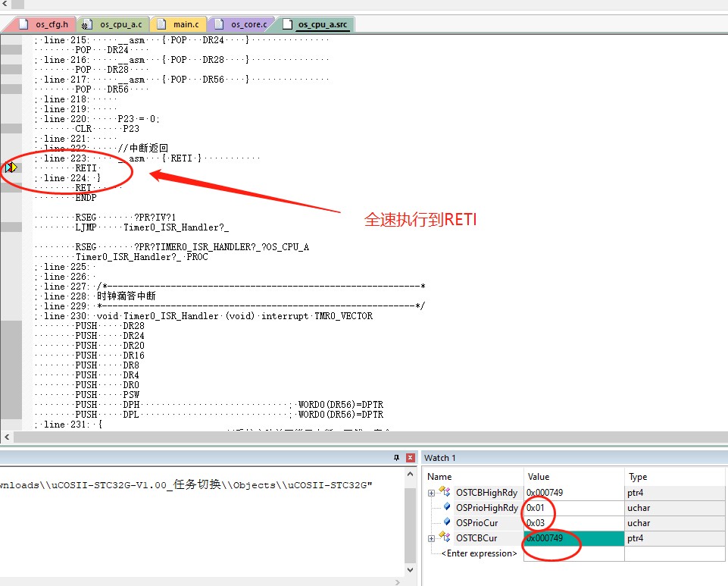Viewport: 728px width, 586px height.
Task: Click the PUSH DR28 instruction line
Action: click(110, 326)
